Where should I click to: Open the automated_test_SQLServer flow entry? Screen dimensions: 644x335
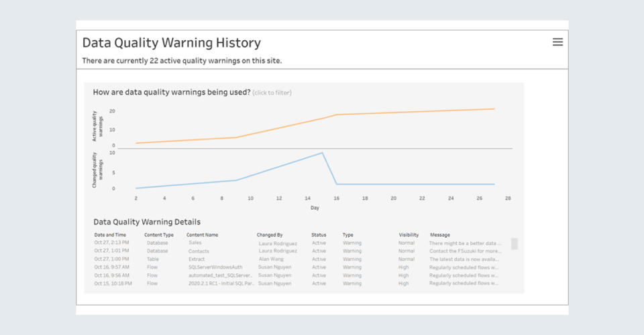[220, 275]
